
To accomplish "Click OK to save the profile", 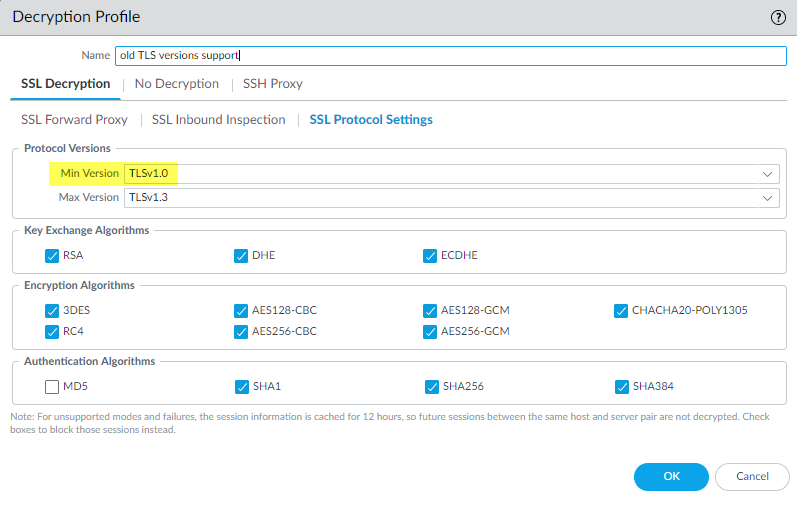I will (x=671, y=477).
